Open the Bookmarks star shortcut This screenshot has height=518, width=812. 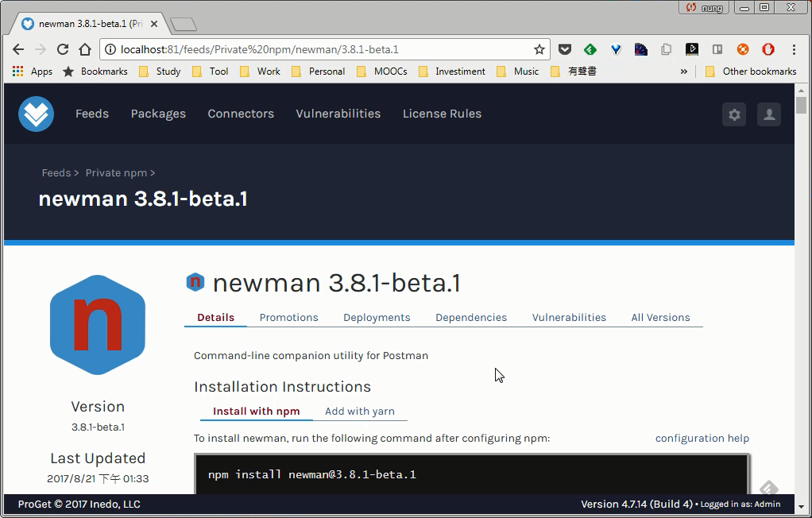tap(95, 72)
